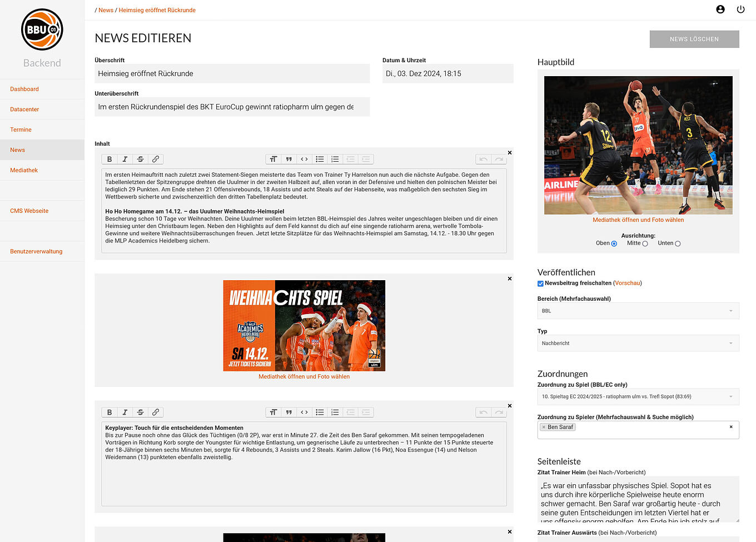Create a bulleted list in the editor
This screenshot has height=542, width=756.
[320, 159]
